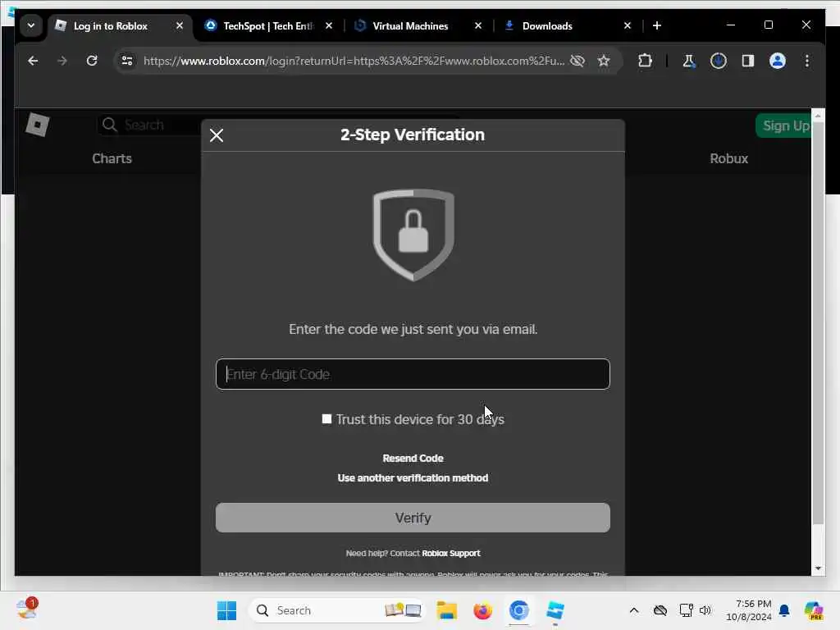This screenshot has height=630, width=840.
Task: Expand the tab search dropdown
Action: tap(31, 25)
